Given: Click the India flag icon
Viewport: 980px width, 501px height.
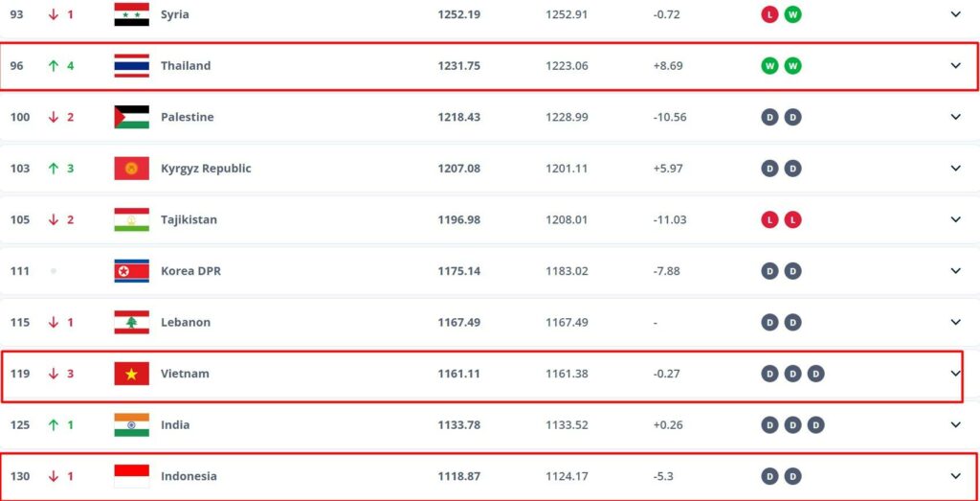Looking at the screenshot, I should [131, 425].
